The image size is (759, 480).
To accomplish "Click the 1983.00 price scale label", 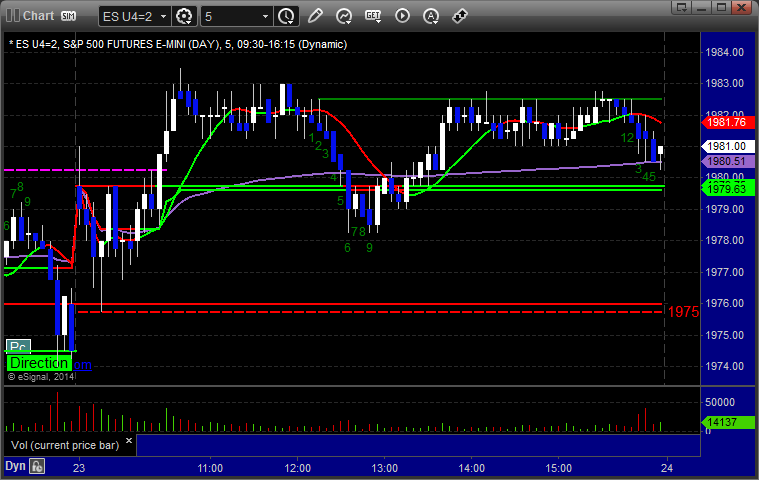I will pyautogui.click(x=725, y=83).
